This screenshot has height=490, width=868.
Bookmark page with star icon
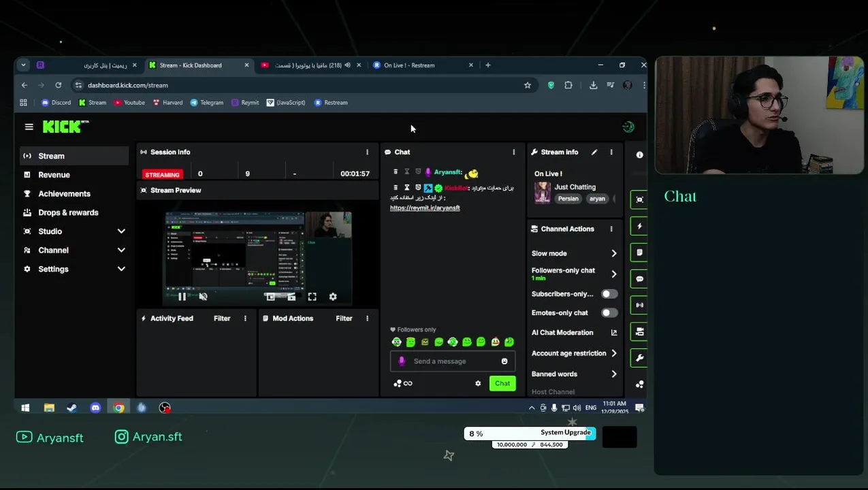(527, 85)
